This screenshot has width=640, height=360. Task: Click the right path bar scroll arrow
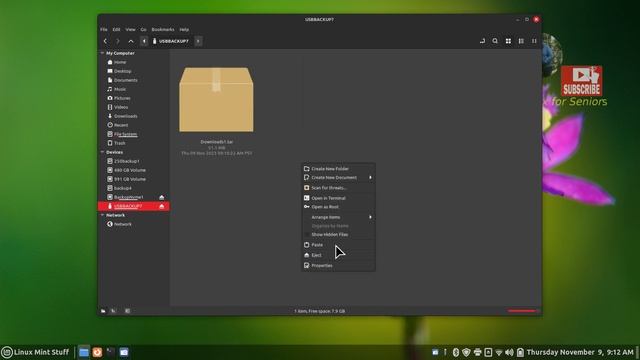(198, 41)
